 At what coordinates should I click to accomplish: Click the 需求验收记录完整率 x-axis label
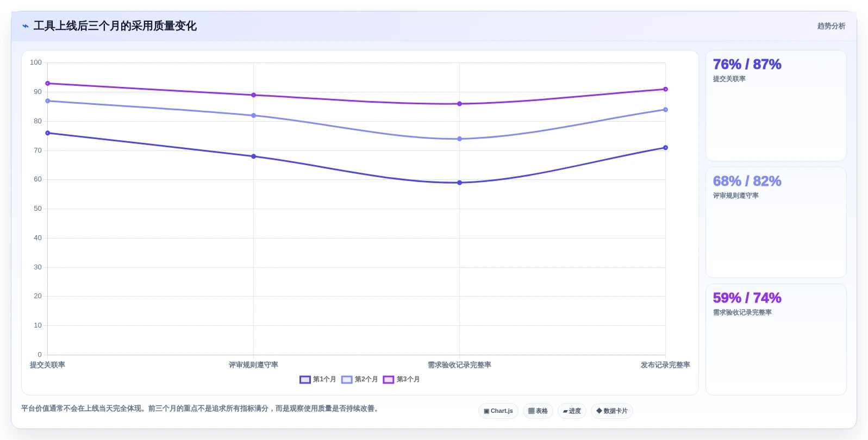[459, 365]
